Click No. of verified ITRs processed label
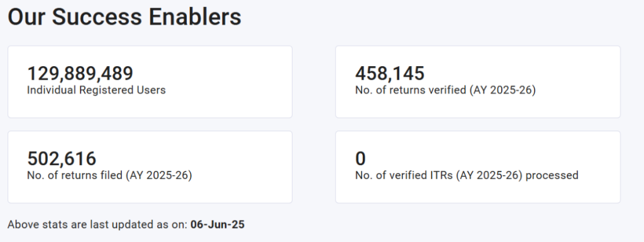Image resolution: width=644 pixels, height=242 pixels. (467, 175)
